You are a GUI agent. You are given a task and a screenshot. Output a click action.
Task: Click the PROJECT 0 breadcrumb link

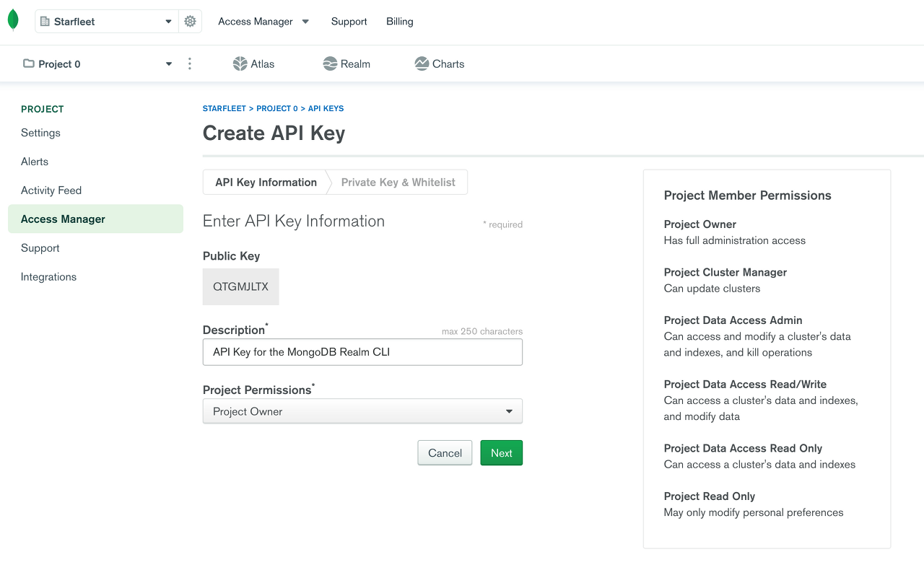[x=277, y=108]
